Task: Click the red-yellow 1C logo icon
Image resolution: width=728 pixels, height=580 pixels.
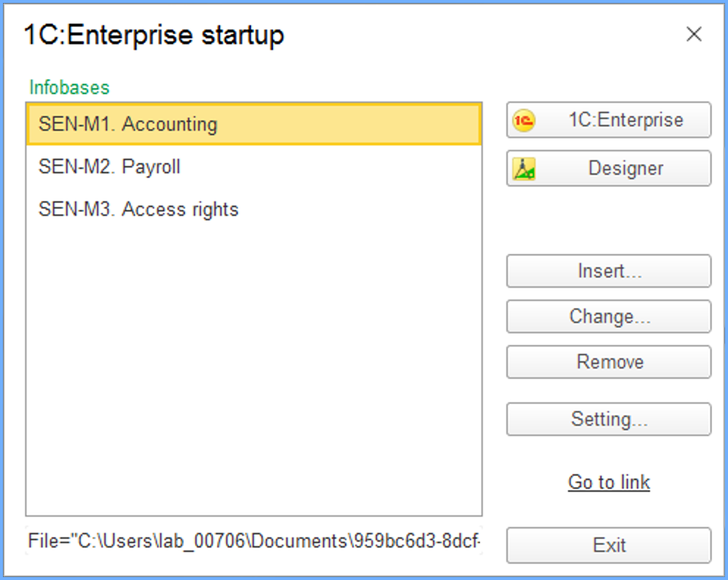Action: pos(524,120)
